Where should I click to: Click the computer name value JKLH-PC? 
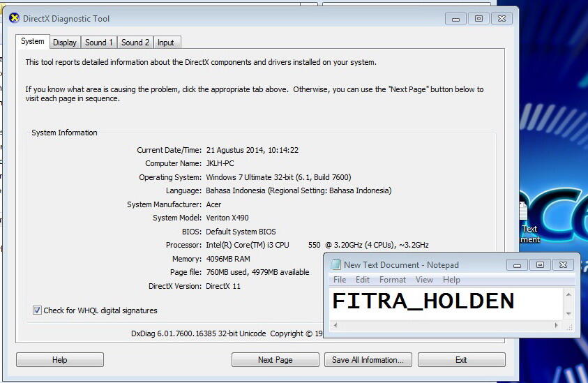click(220, 163)
